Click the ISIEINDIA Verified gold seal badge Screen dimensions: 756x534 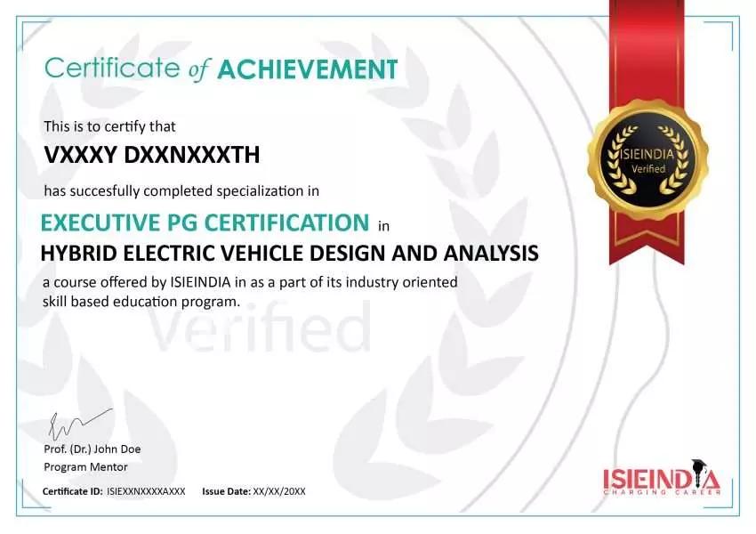tap(647, 159)
